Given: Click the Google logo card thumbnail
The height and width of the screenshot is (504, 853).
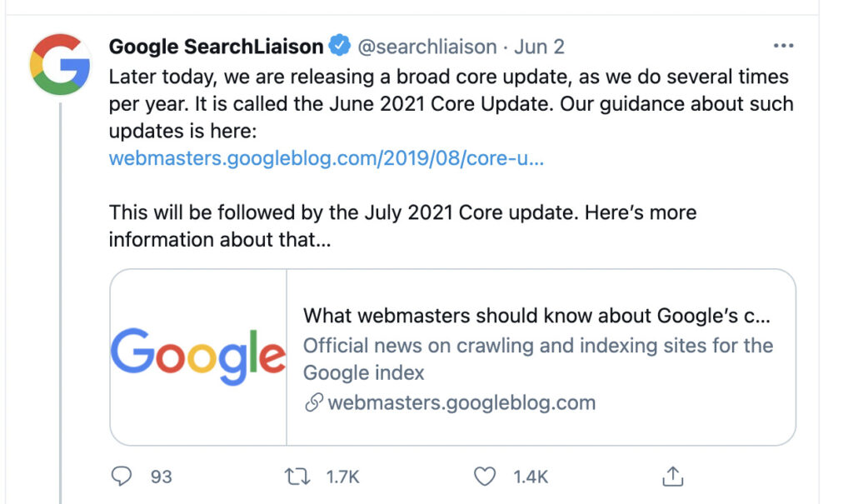Looking at the screenshot, I should coord(198,357).
